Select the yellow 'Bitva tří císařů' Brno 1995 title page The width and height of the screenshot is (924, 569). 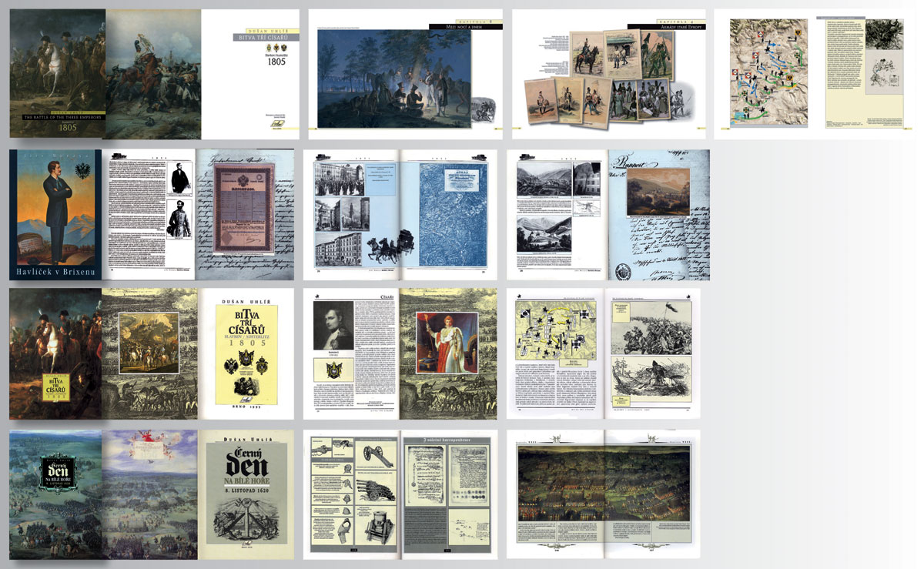[246, 354]
